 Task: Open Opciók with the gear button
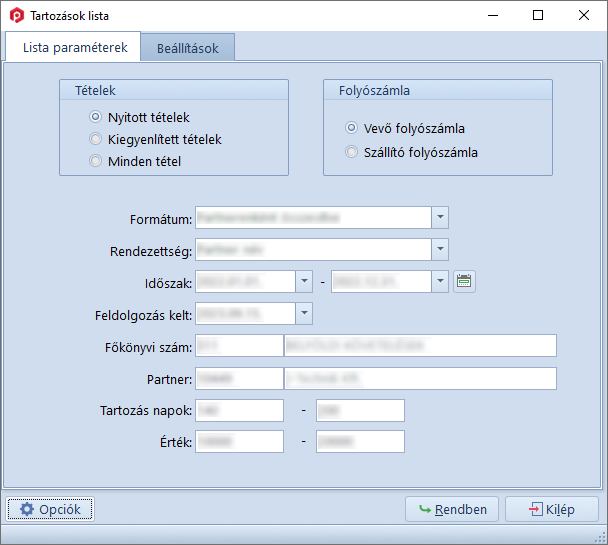[50, 509]
